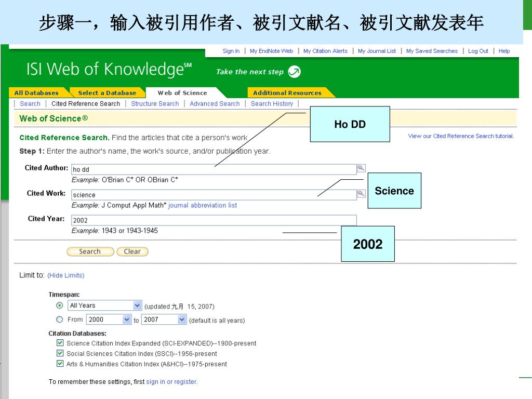Open Search History sub-tab
Screen dimensions: 532x399
click(x=272, y=104)
